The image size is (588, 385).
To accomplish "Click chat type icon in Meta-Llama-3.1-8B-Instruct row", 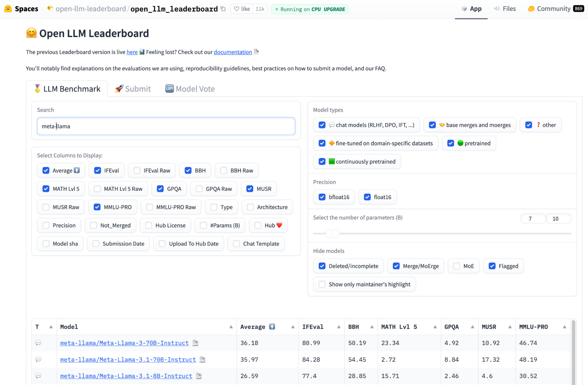I will click(x=38, y=376).
